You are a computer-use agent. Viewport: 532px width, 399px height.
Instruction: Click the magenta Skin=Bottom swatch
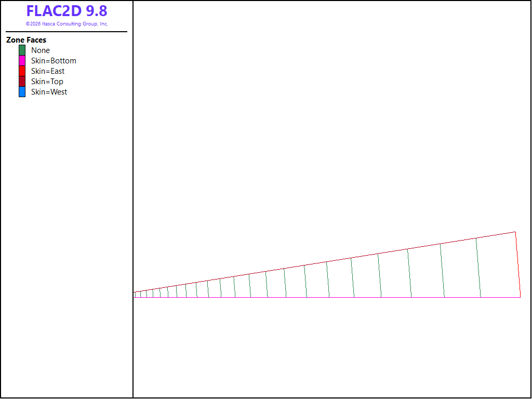point(22,61)
